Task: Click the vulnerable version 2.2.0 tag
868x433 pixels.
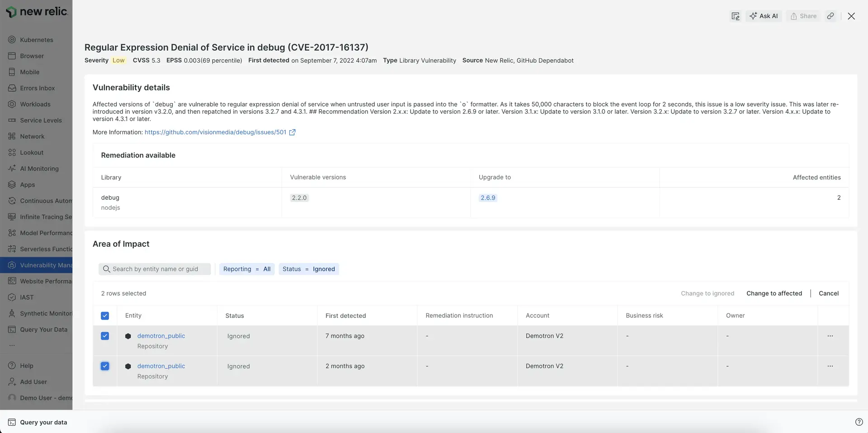Action: coord(299,198)
